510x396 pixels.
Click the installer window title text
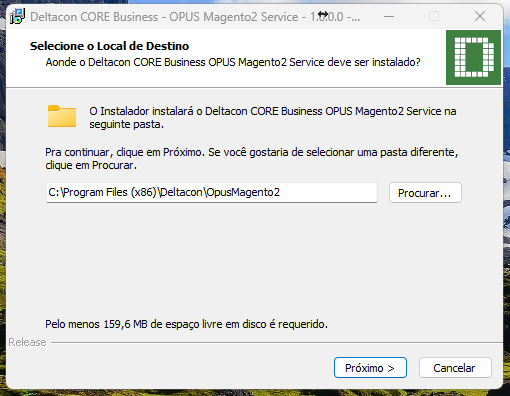tap(195, 17)
